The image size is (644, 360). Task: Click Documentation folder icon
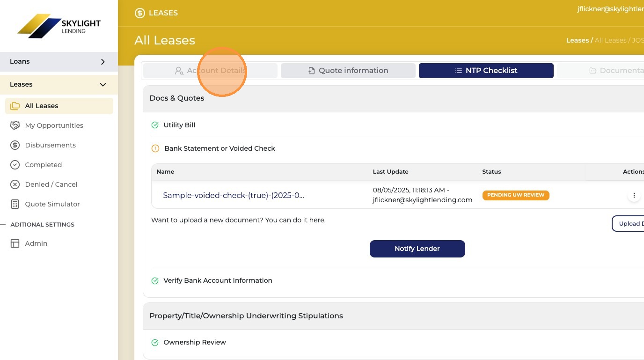[x=593, y=71]
